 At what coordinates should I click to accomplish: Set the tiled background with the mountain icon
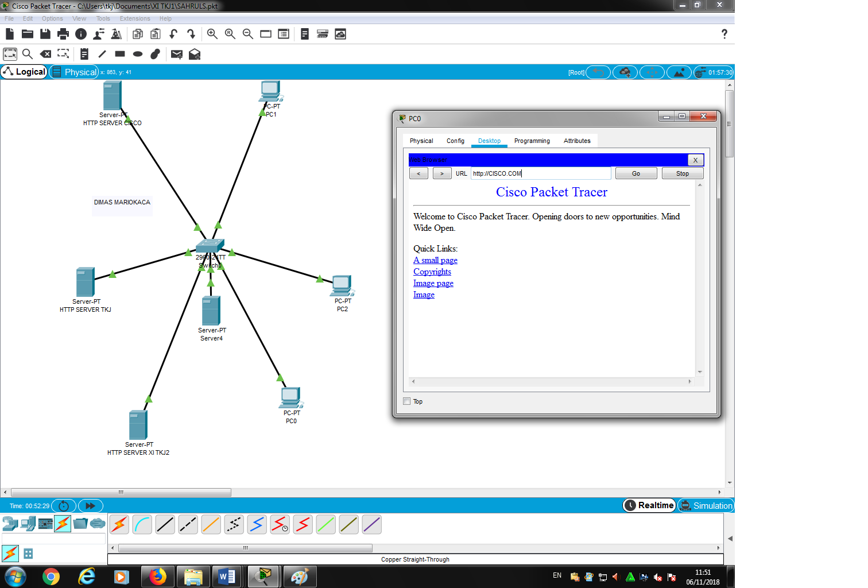(679, 72)
